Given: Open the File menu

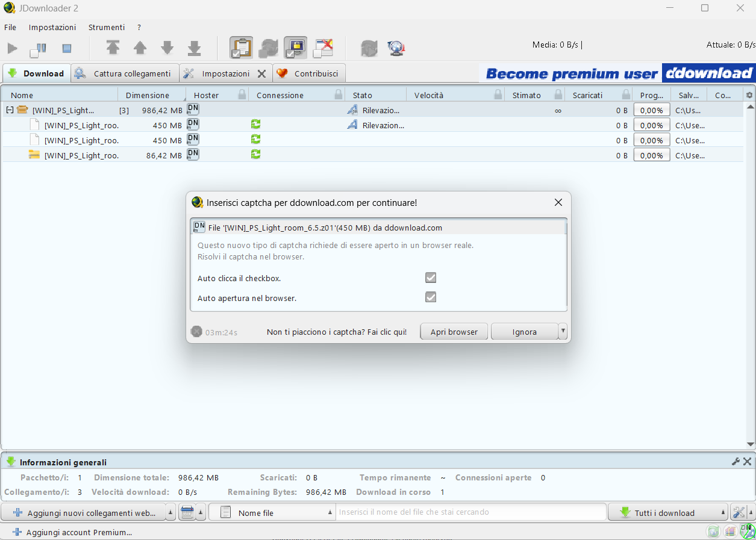Looking at the screenshot, I should point(10,27).
